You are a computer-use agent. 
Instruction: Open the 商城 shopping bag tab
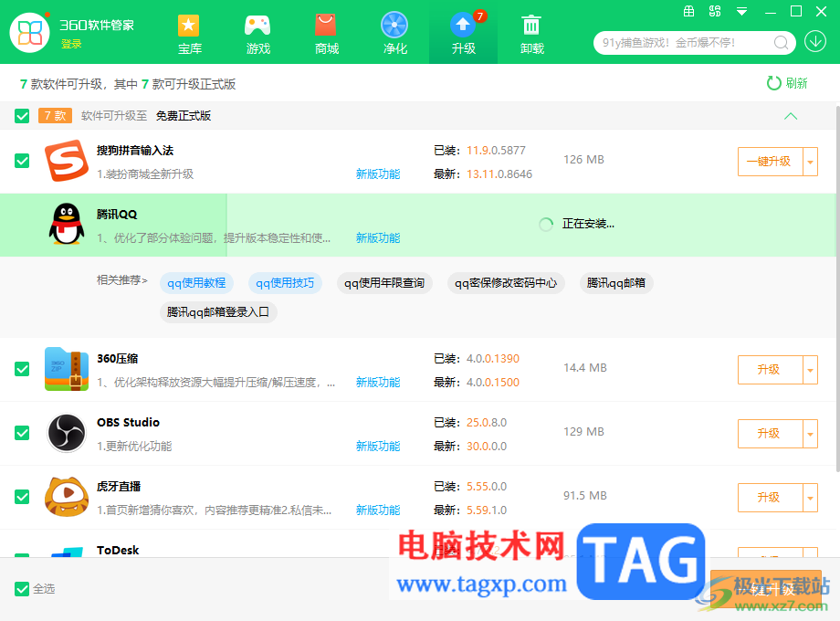(326, 34)
